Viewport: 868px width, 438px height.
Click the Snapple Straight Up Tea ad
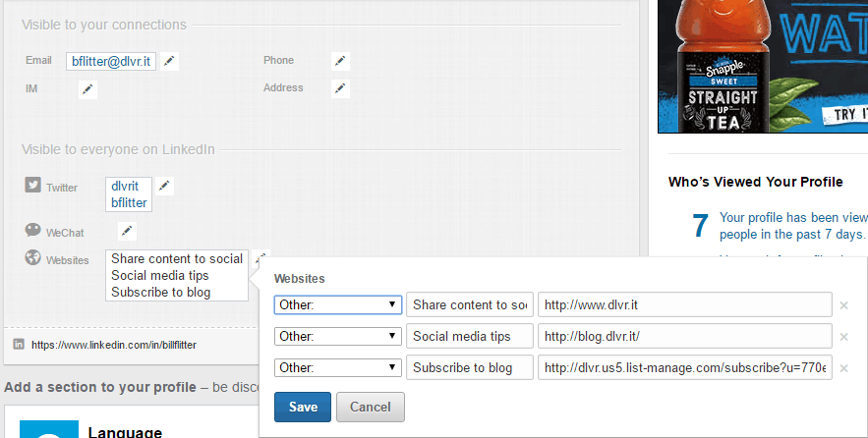click(x=763, y=67)
